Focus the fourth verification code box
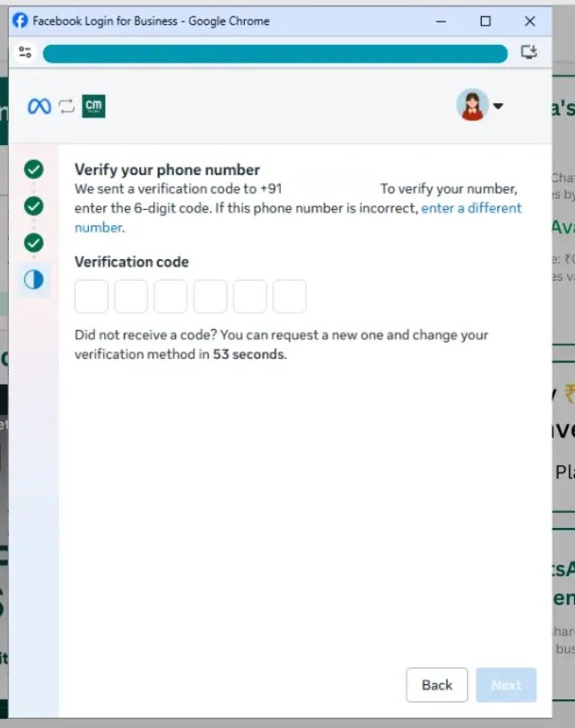This screenshot has height=728, width=575. coord(211,296)
